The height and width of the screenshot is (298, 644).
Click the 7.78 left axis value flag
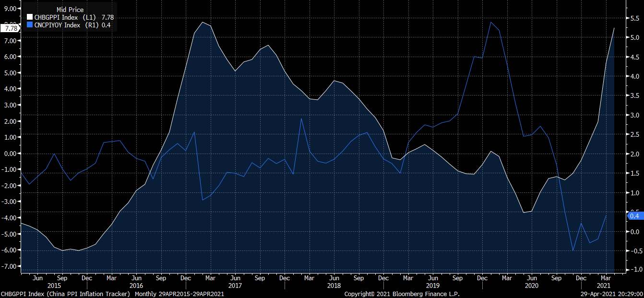tap(10, 28)
